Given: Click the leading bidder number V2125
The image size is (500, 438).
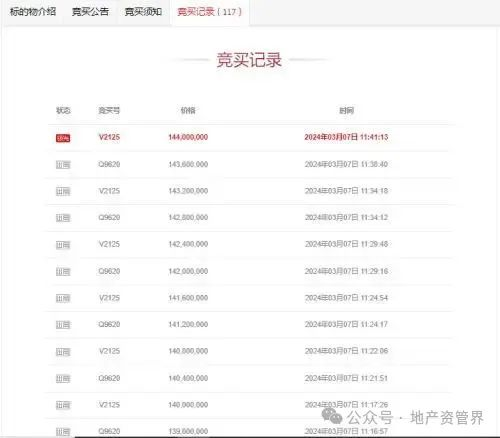Looking at the screenshot, I should click(109, 137).
